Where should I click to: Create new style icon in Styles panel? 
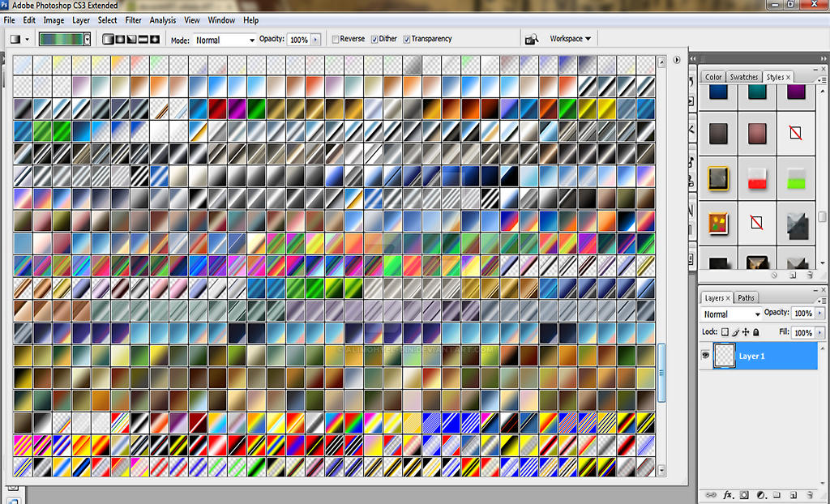click(793, 275)
